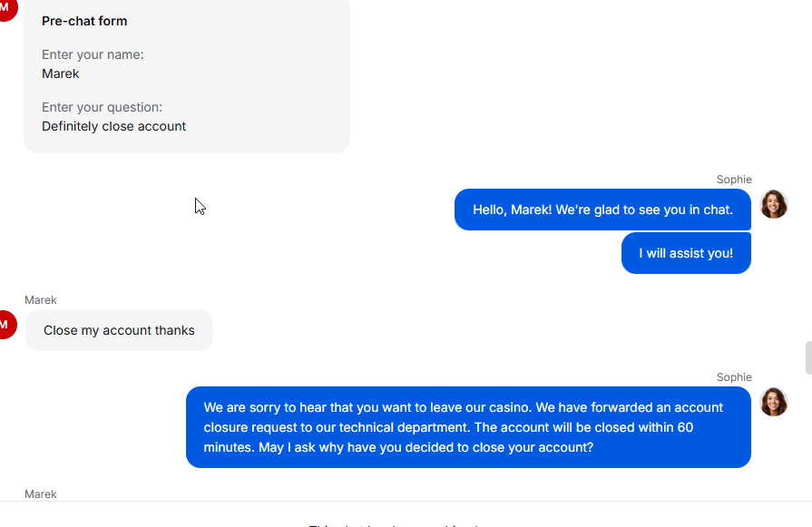Viewport: 812px width, 527px height.
Task: Click the Sophie name label above the greeting
Action: point(734,180)
